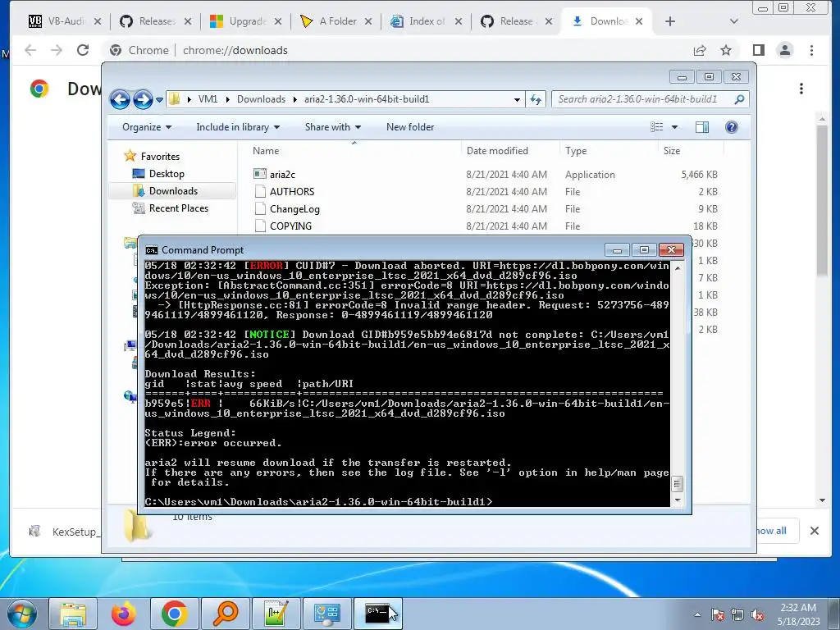Click Command Prompt taskbar button
840x630 pixels.
coord(378,614)
